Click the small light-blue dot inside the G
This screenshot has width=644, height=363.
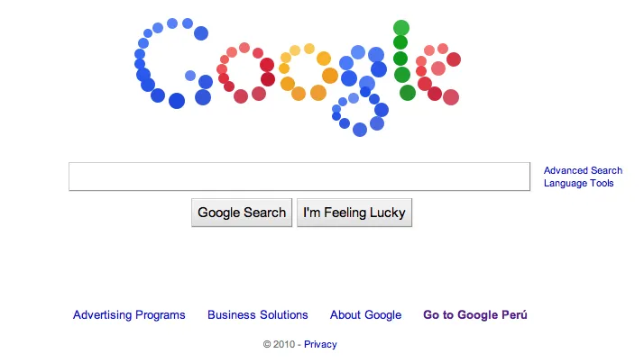[190, 76]
